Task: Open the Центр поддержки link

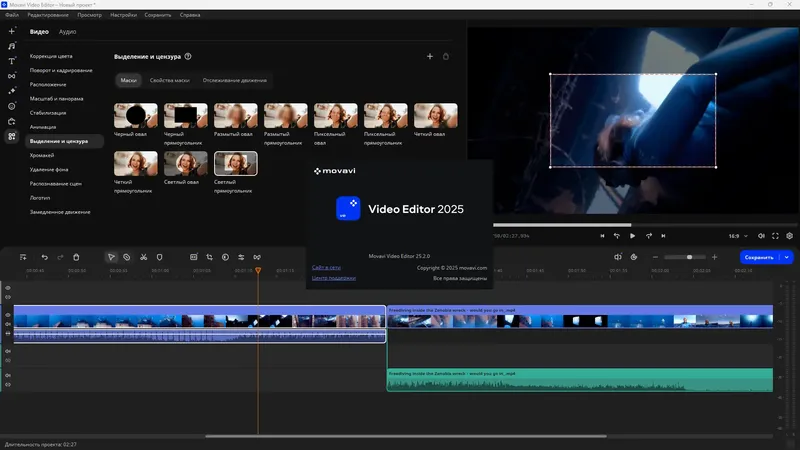Action: (334, 278)
